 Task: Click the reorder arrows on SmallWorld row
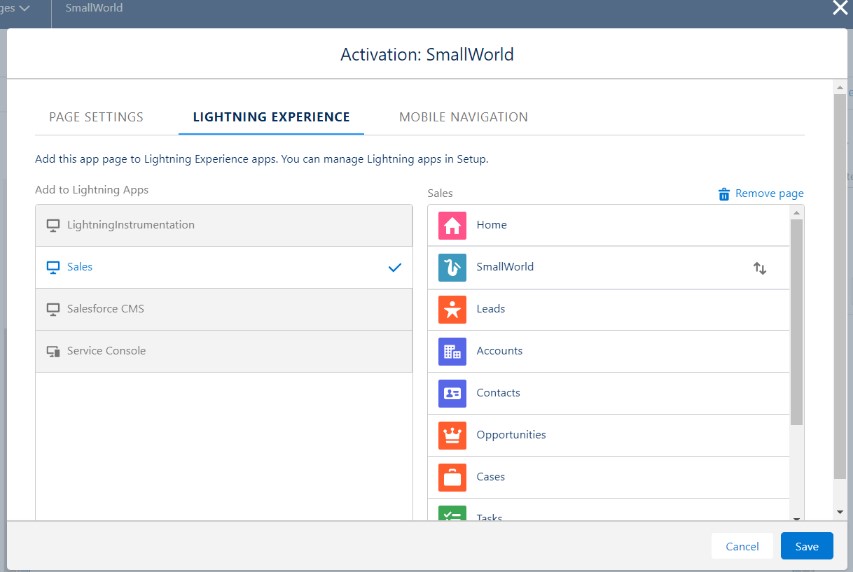[760, 268]
